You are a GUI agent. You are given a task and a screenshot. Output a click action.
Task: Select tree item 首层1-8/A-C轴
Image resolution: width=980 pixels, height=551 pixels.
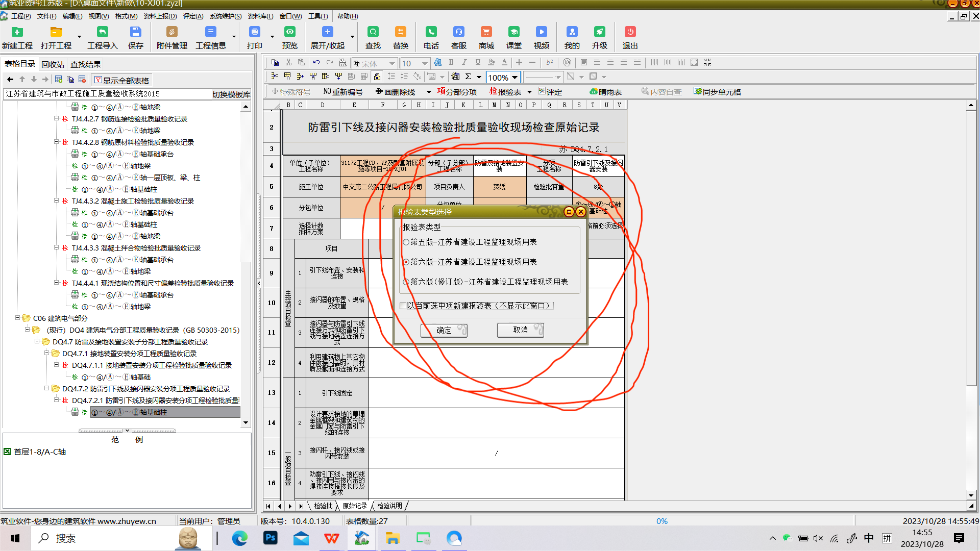point(39,452)
